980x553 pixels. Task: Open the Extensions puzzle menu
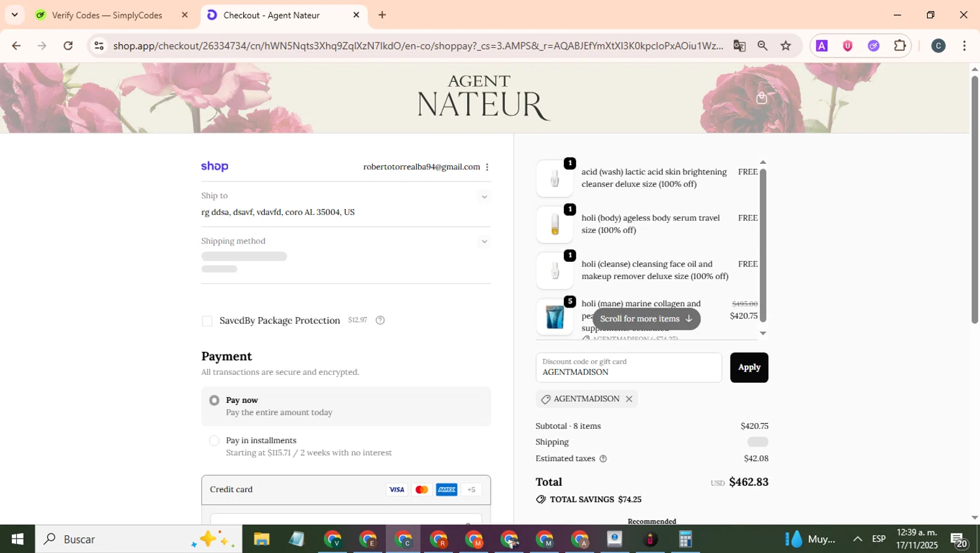coord(900,46)
